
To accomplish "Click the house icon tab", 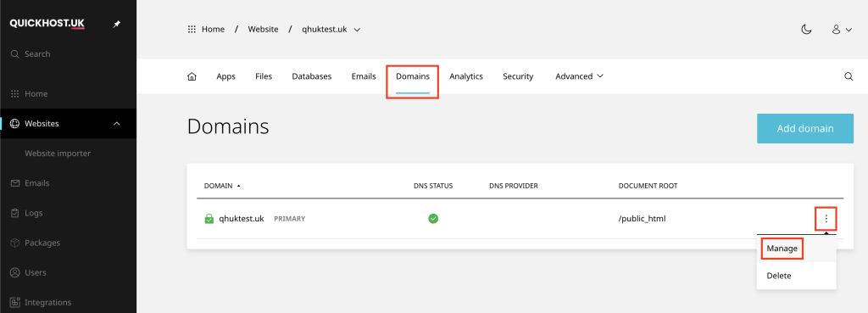I will point(192,76).
